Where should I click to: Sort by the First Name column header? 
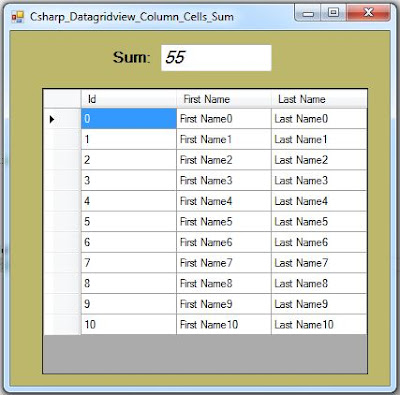coord(224,99)
